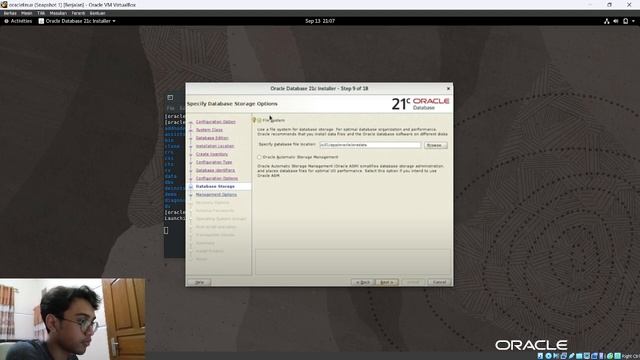This screenshot has width=640, height=360.
Task: Open the Mesin menu in VirtualBox
Action: 27,13
